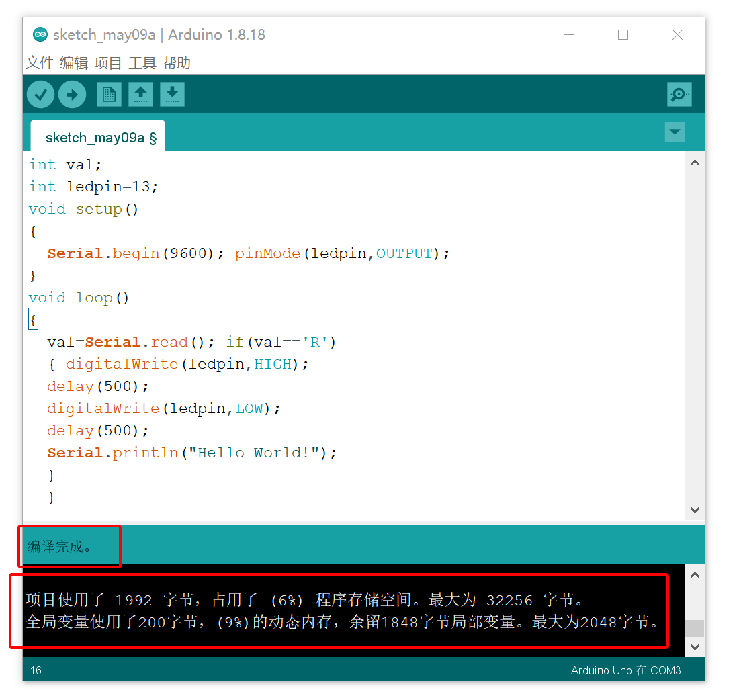This screenshot has width=739, height=700.
Task: Open the 文件 menu
Action: pyautogui.click(x=39, y=62)
